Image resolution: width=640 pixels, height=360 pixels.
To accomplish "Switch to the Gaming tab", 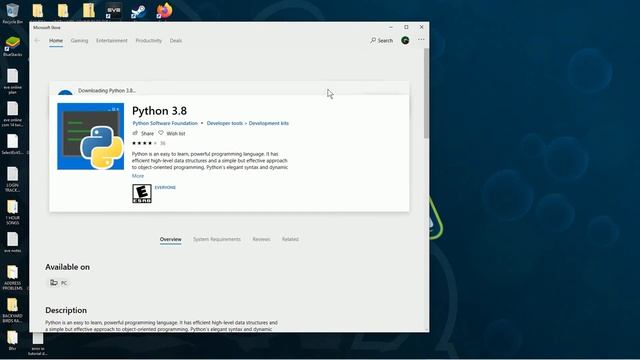I will 79,40.
